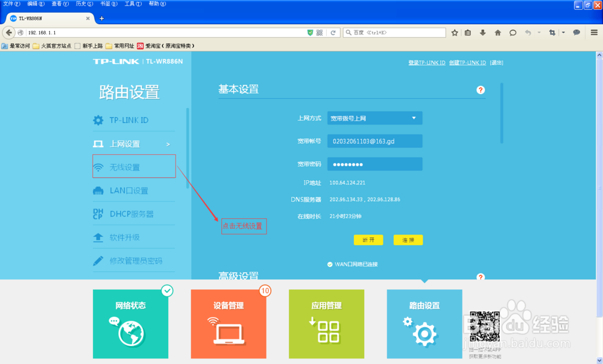This screenshot has height=364, width=603.
Task: Open the 查看 menu
Action: 60,4
